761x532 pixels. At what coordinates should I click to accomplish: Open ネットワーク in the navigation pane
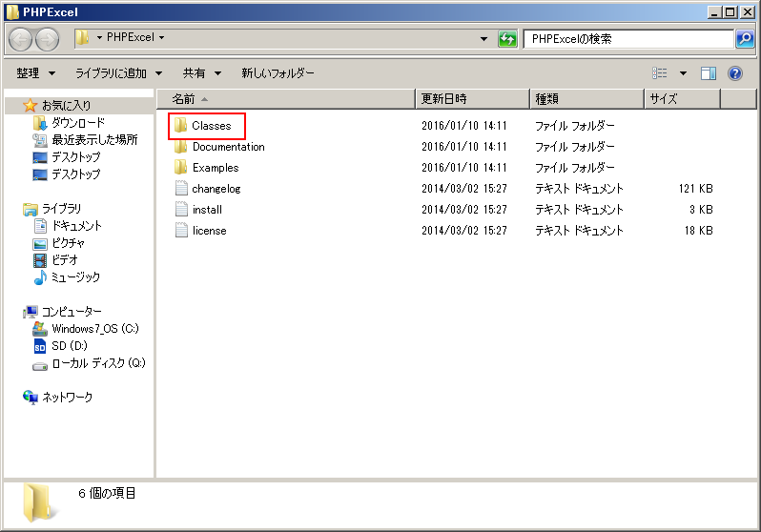pyautogui.click(x=67, y=397)
